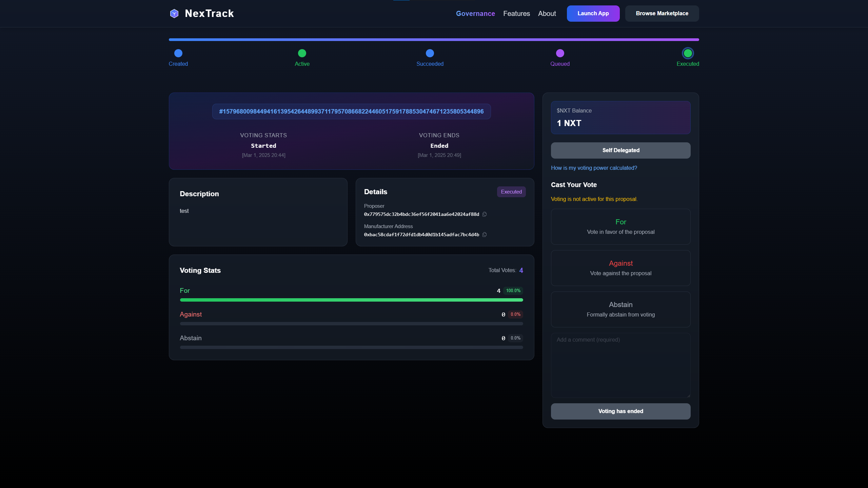Click the green For votes progress bar
The height and width of the screenshot is (488, 868).
(351, 300)
